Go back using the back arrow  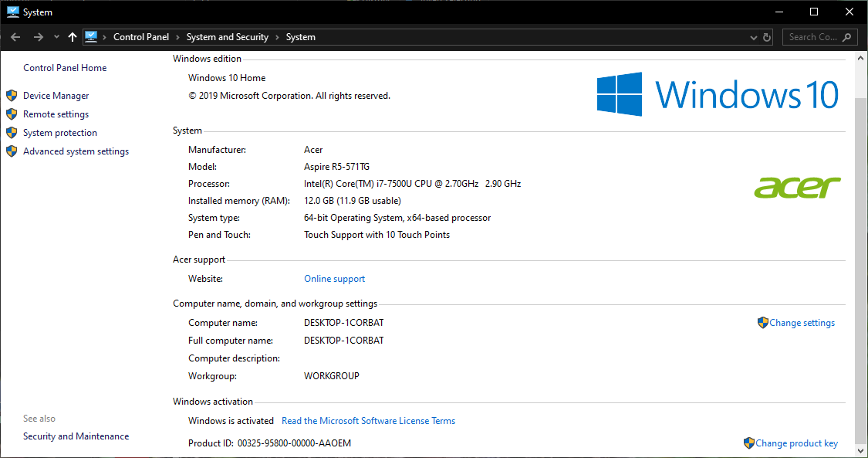(x=15, y=37)
